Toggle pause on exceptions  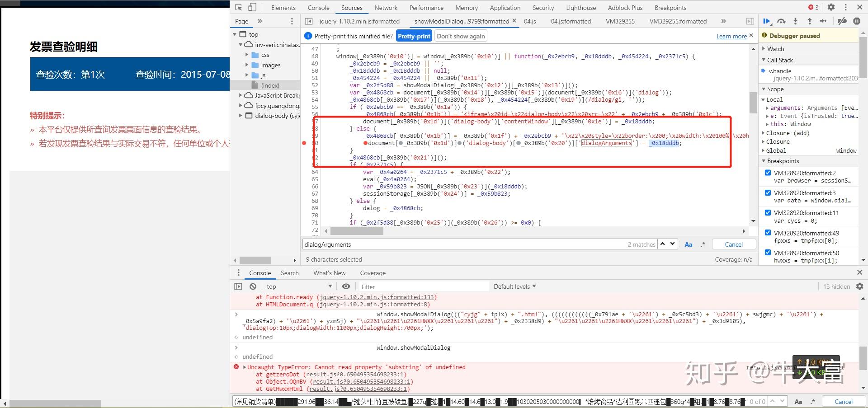pyautogui.click(x=857, y=21)
